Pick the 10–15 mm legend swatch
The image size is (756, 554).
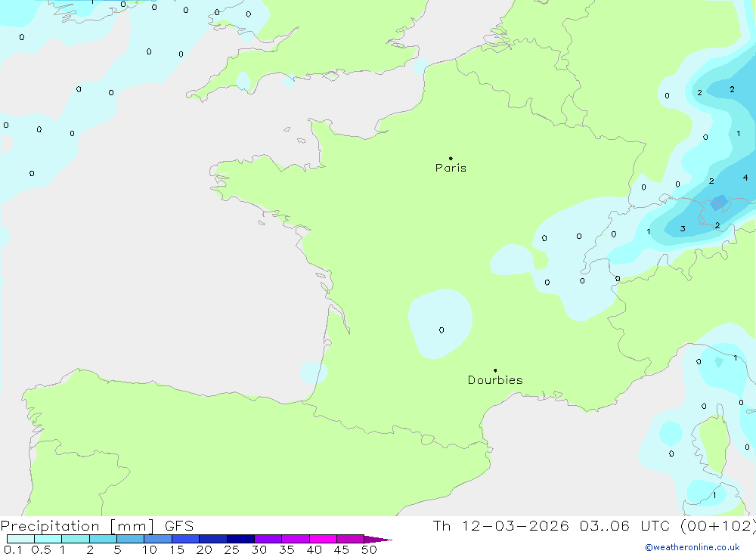point(158,539)
